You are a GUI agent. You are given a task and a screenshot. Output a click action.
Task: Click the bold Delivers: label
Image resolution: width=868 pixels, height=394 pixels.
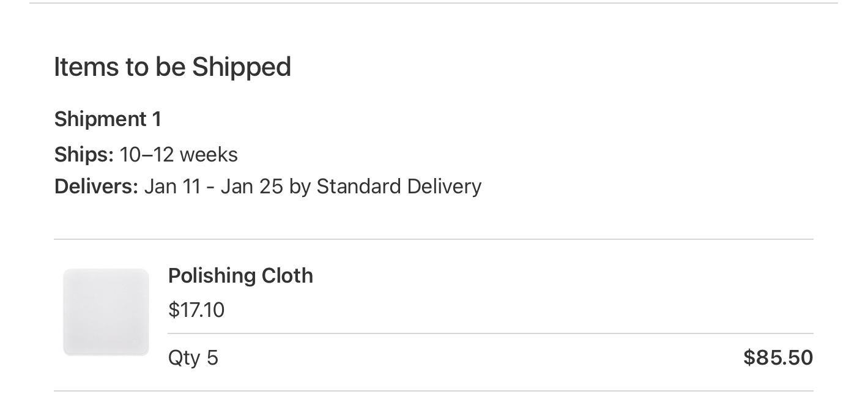96,187
